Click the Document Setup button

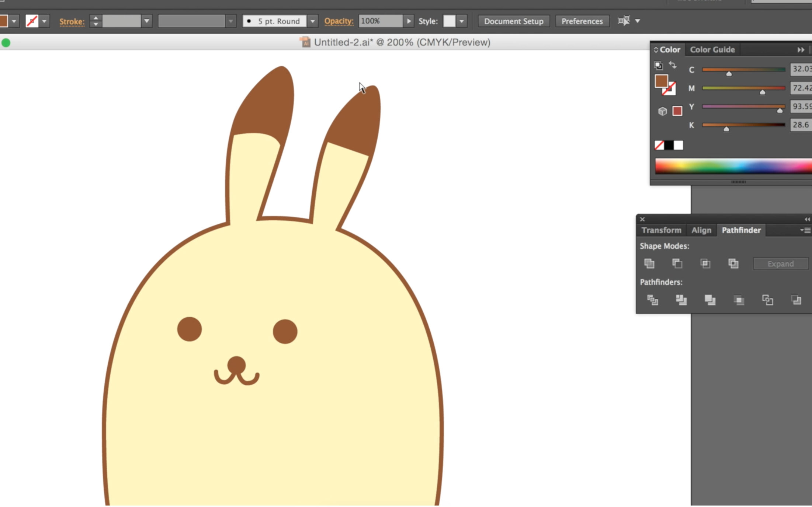click(513, 21)
